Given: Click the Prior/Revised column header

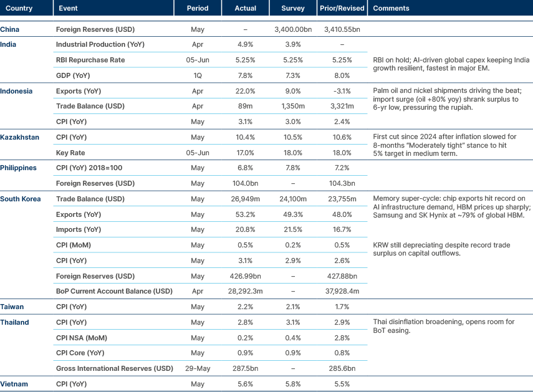Looking at the screenshot, I should click(342, 8).
